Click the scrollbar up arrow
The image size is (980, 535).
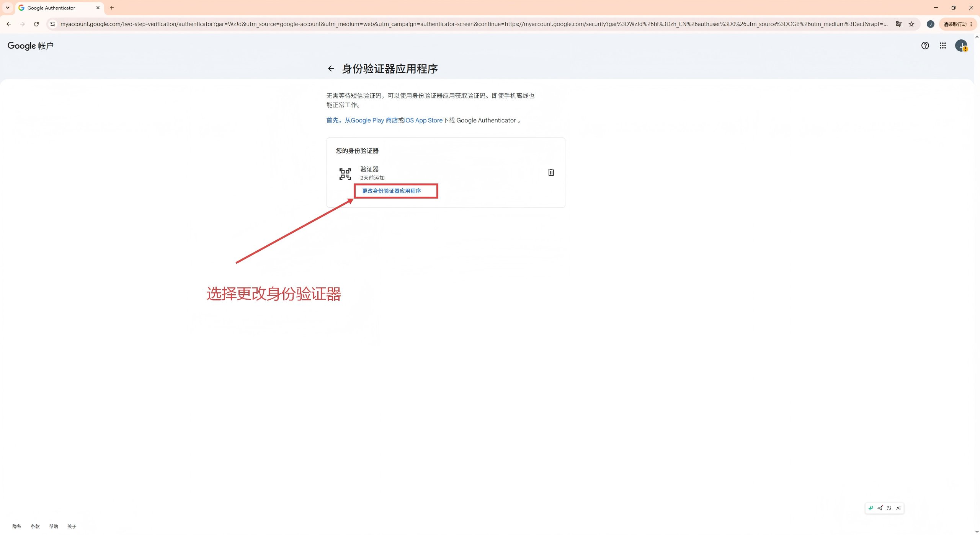(x=977, y=36)
